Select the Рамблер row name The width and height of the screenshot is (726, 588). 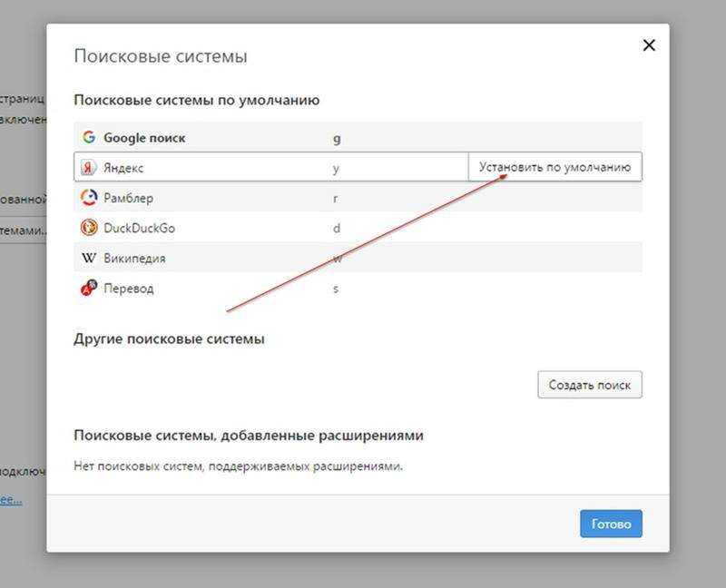[x=128, y=198]
